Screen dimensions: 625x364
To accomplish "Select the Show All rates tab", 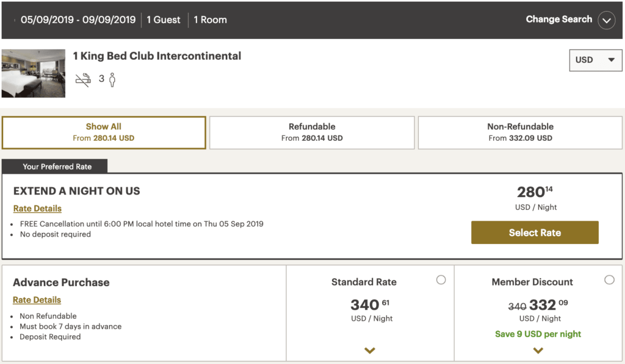I will pyautogui.click(x=104, y=133).
